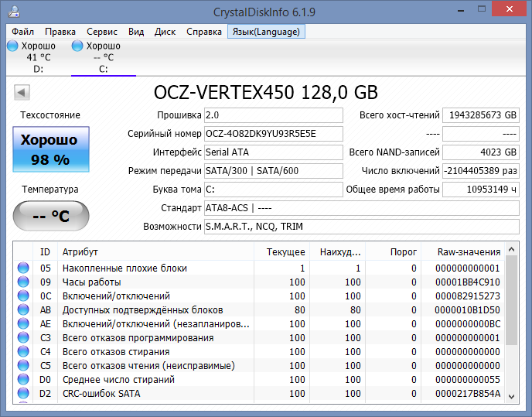The image size is (532, 417).
Task: Click status orb for attribute 05
Action: [x=23, y=268]
